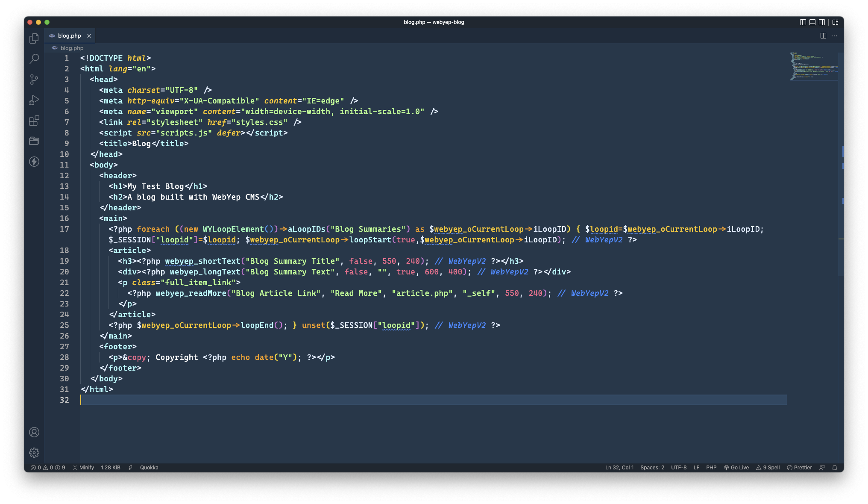This screenshot has width=868, height=504.
Task: Click the Quokka status bar item
Action: pos(149,468)
